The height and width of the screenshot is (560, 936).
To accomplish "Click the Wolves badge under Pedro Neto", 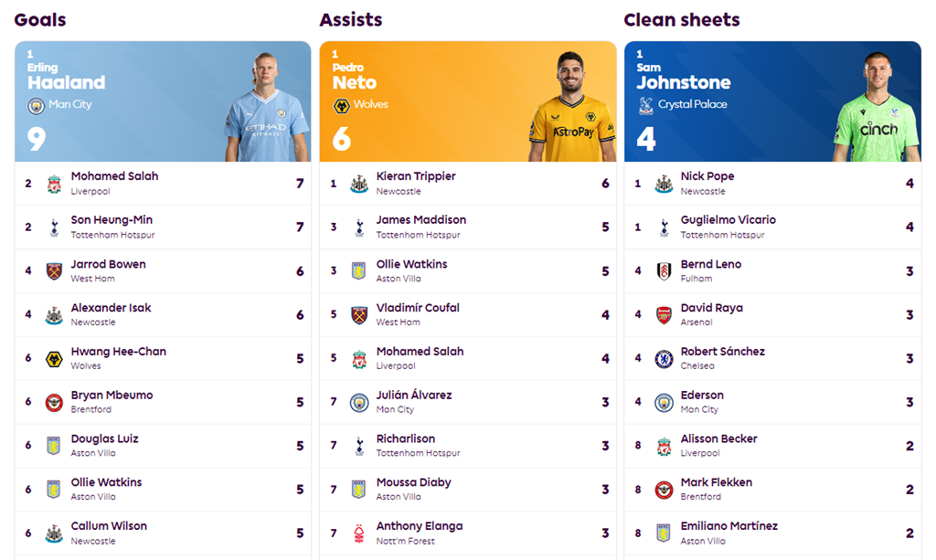I will (x=342, y=106).
